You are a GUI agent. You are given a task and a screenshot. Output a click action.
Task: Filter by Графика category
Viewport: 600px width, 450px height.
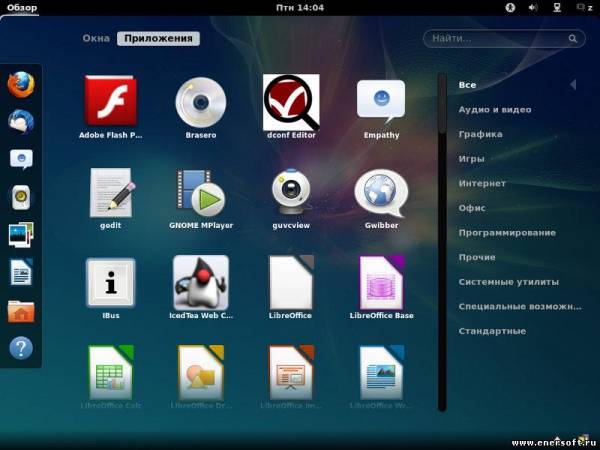click(481, 134)
